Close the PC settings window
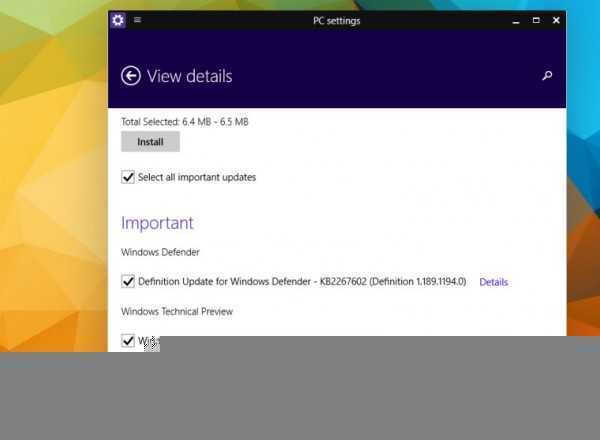 (556, 20)
